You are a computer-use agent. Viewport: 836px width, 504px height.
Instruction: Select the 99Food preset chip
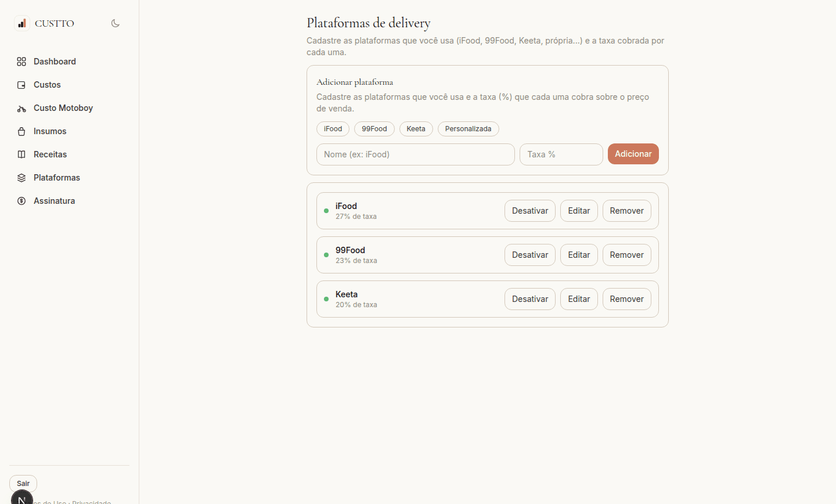tap(374, 129)
